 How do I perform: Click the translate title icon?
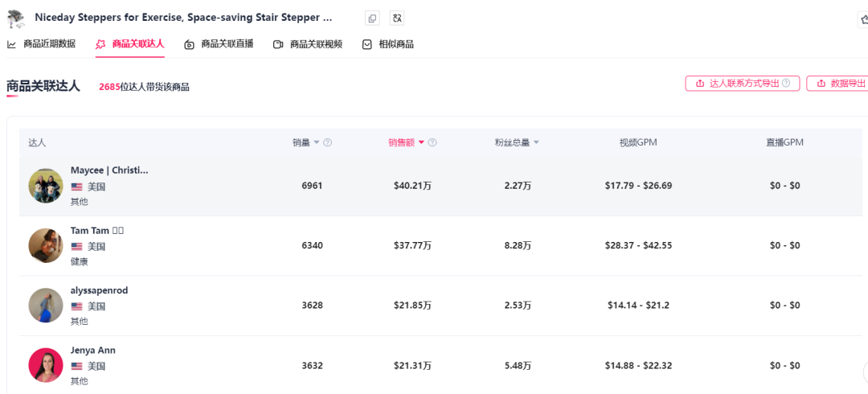pyautogui.click(x=396, y=18)
